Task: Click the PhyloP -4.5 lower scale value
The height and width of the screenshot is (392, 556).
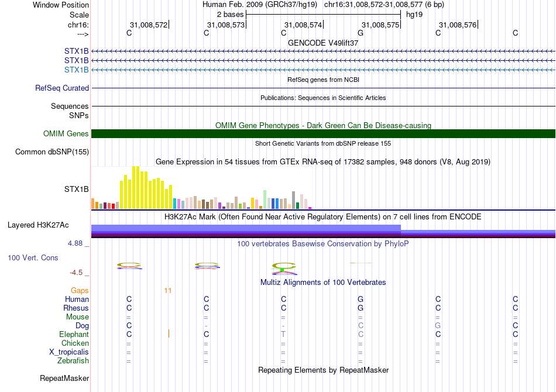Action: point(76,273)
